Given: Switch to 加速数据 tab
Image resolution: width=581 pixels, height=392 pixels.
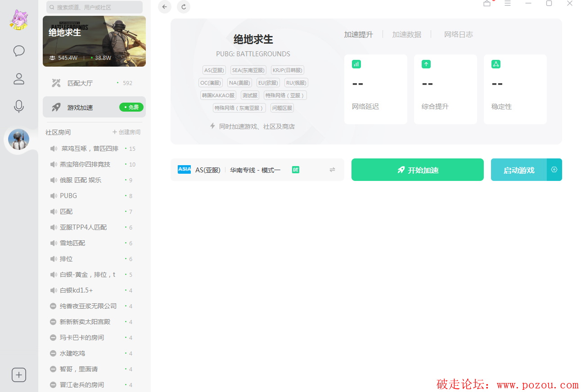Looking at the screenshot, I should (407, 35).
